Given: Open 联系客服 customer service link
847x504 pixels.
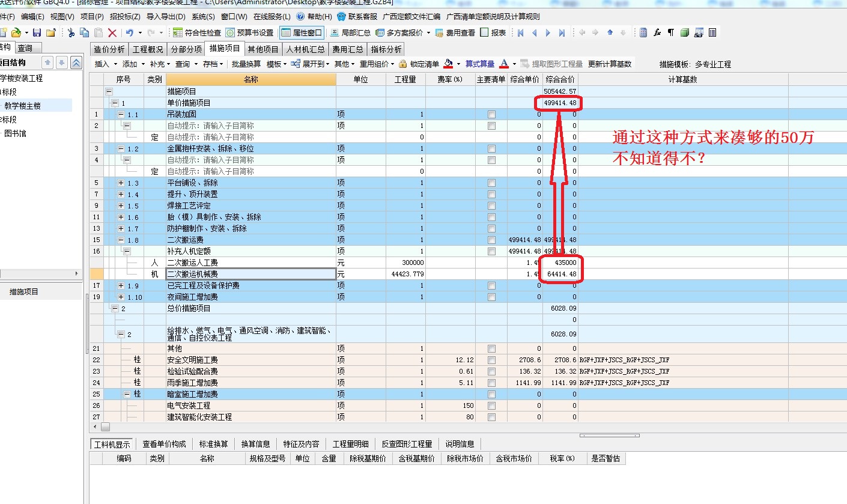Looking at the screenshot, I should tap(358, 17).
